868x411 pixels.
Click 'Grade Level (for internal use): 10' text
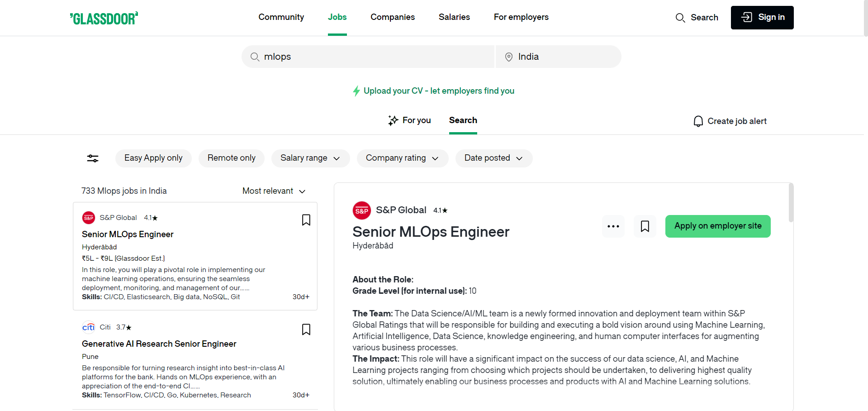[x=414, y=291]
